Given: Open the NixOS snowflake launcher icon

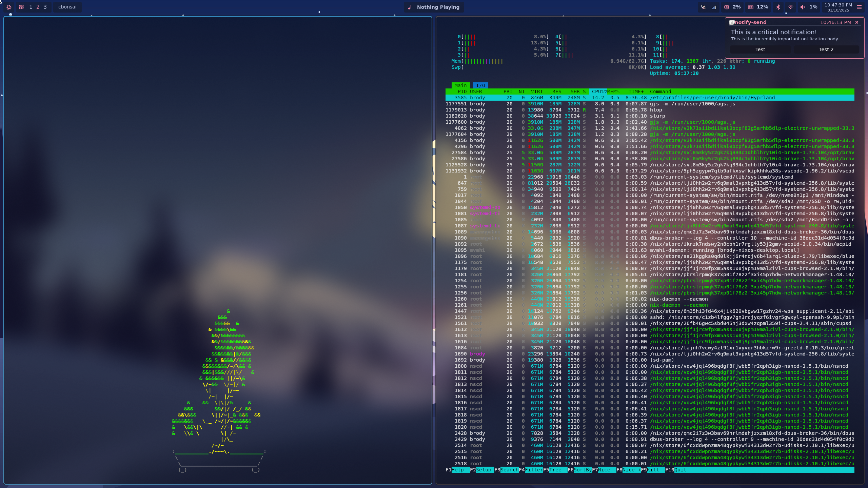Looking at the screenshot, I should pyautogui.click(x=9, y=7).
